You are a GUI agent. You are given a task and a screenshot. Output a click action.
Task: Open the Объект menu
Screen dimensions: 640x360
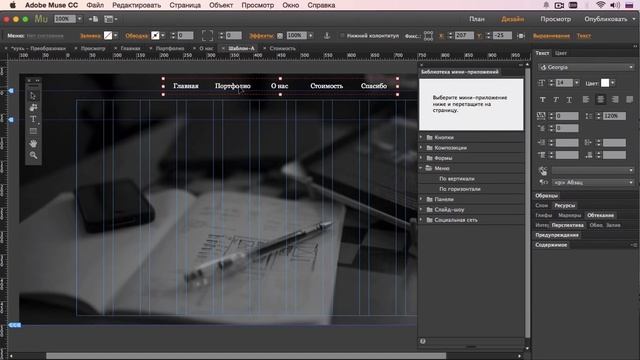pos(221,5)
